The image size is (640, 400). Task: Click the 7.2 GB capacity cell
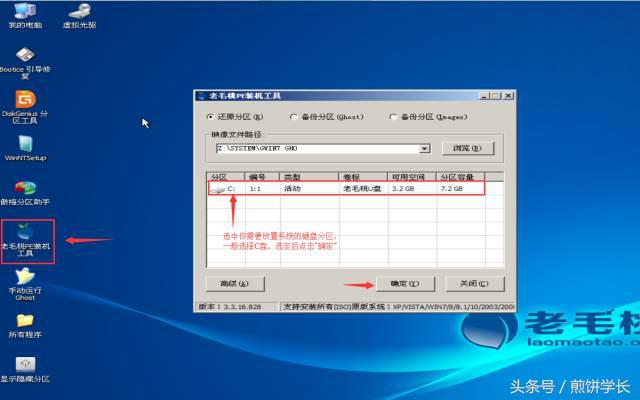[x=451, y=189]
